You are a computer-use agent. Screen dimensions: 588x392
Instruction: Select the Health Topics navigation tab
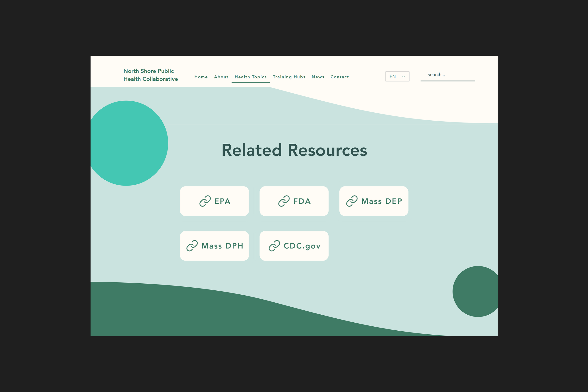point(250,77)
